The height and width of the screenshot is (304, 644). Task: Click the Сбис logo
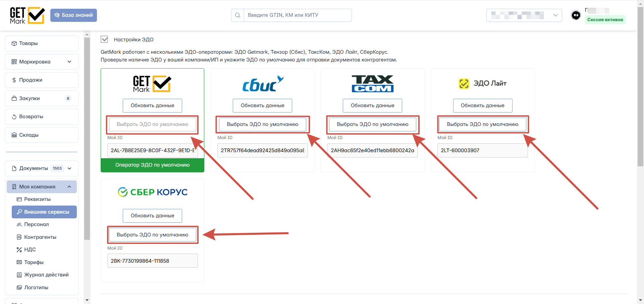(263, 84)
